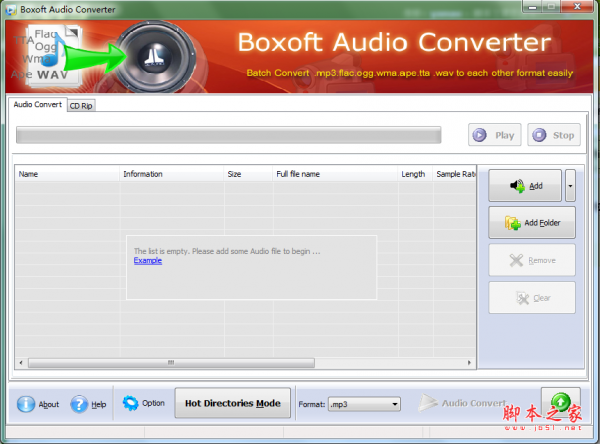Open the Format dropdown showing .mp3
Image resolution: width=600 pixels, height=444 pixels.
click(x=364, y=404)
